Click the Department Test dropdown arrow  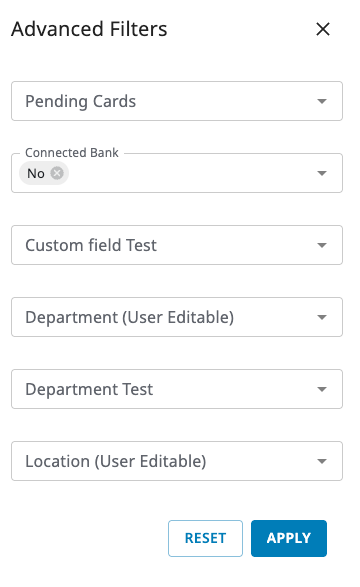click(x=322, y=389)
